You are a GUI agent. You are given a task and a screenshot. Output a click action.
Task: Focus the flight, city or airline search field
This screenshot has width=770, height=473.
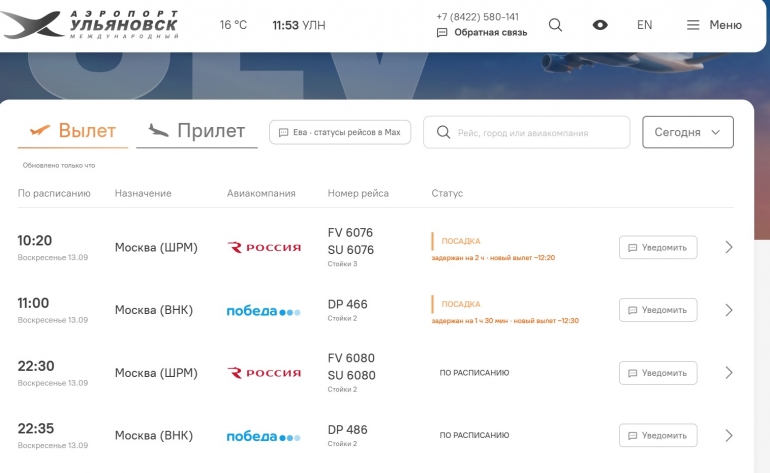pos(526,132)
